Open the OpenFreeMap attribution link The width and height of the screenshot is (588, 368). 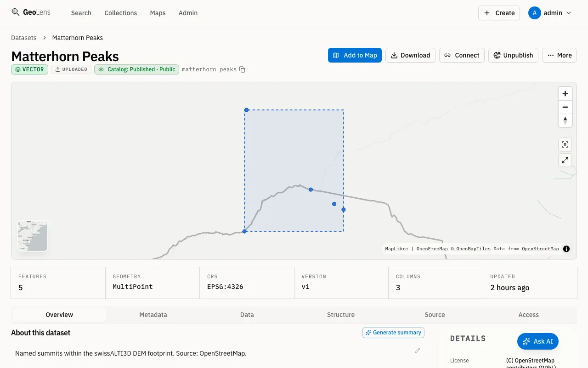[432, 249]
